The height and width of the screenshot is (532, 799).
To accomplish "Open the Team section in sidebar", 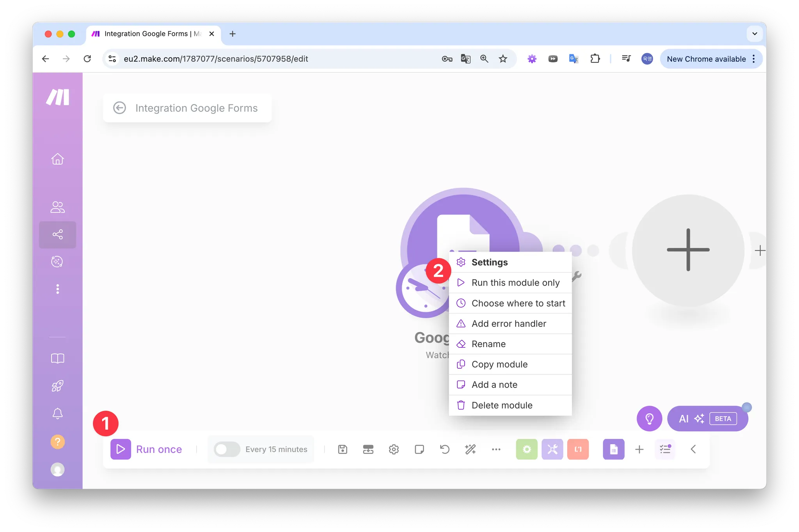I will [x=57, y=207].
